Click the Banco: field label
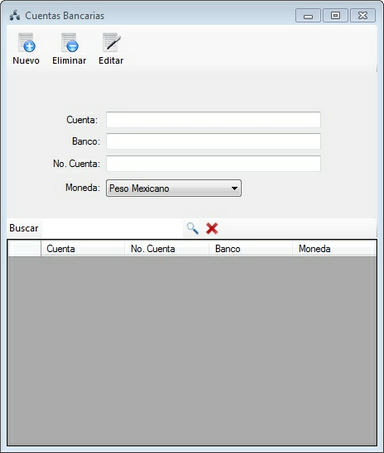The width and height of the screenshot is (384, 453). 86,141
